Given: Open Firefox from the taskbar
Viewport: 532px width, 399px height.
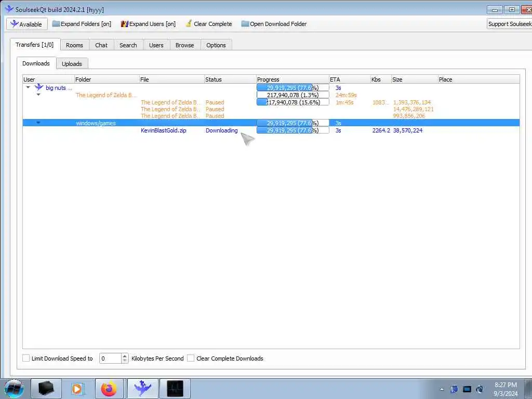Looking at the screenshot, I should point(109,389).
